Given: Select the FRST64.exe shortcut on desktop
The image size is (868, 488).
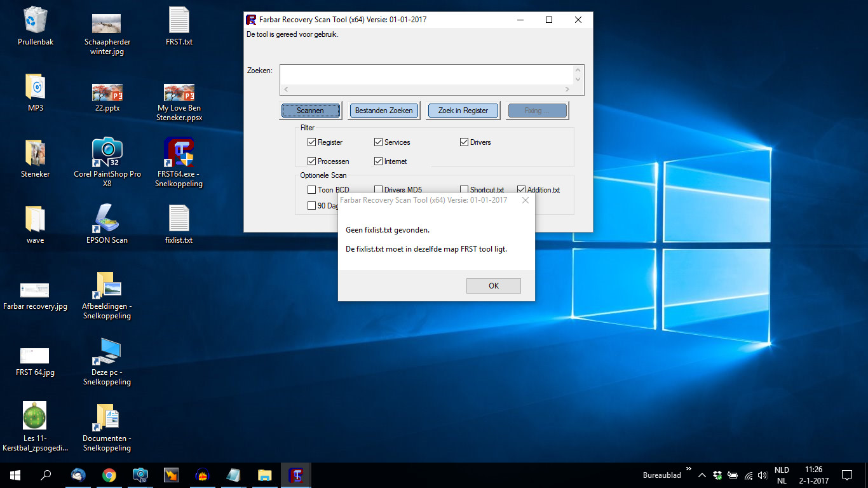Looking at the screenshot, I should [x=179, y=153].
